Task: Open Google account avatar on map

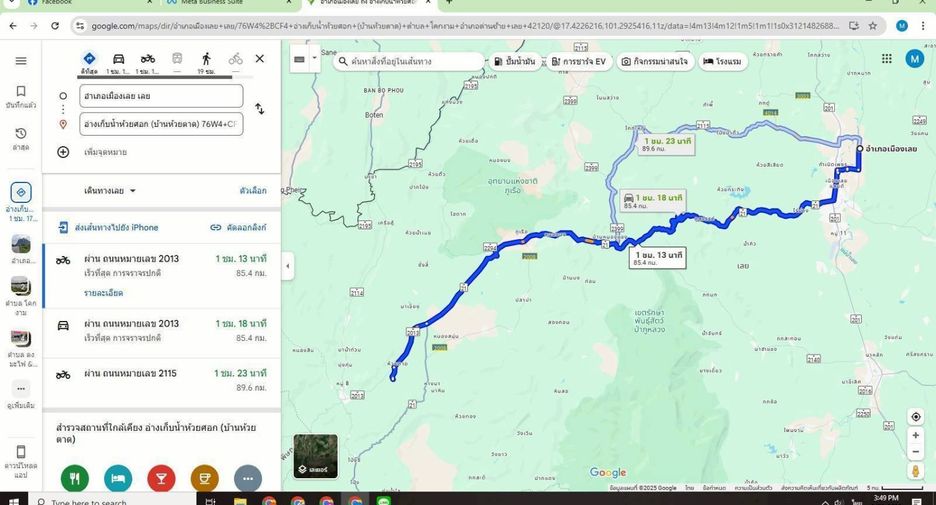Action: coord(915,58)
